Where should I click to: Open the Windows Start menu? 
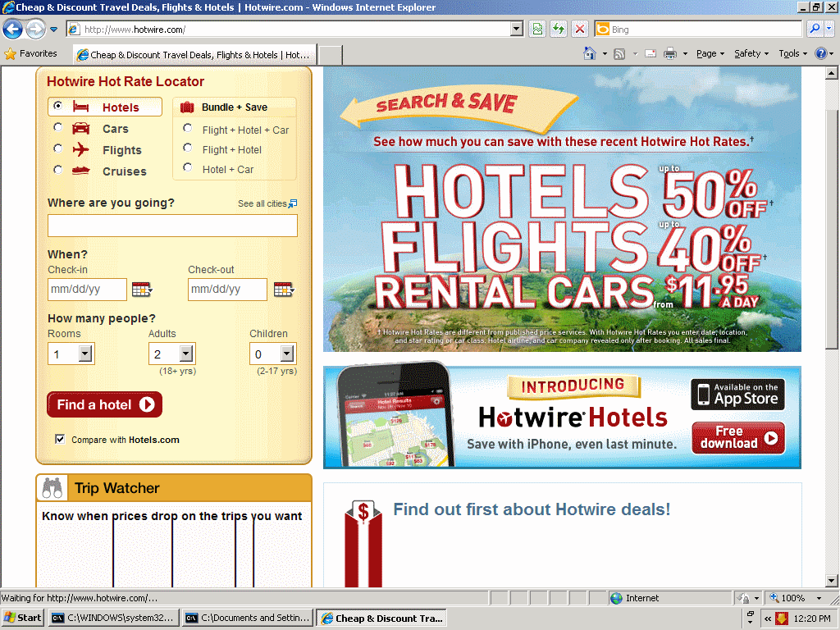pyautogui.click(x=22, y=618)
